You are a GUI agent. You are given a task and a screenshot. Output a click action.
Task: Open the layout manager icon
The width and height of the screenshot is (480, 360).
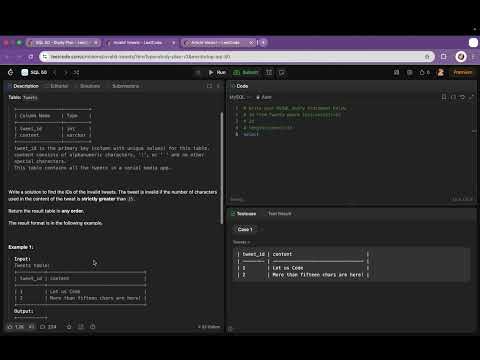(396, 72)
